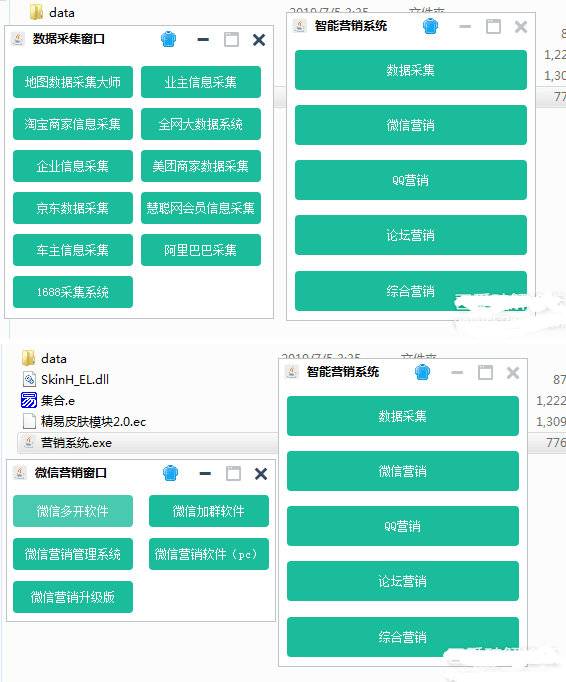Screen dimensions: 566x682
Task: Click the skin shirt icon in 微信营销窗口 title bar
Action: point(170,473)
